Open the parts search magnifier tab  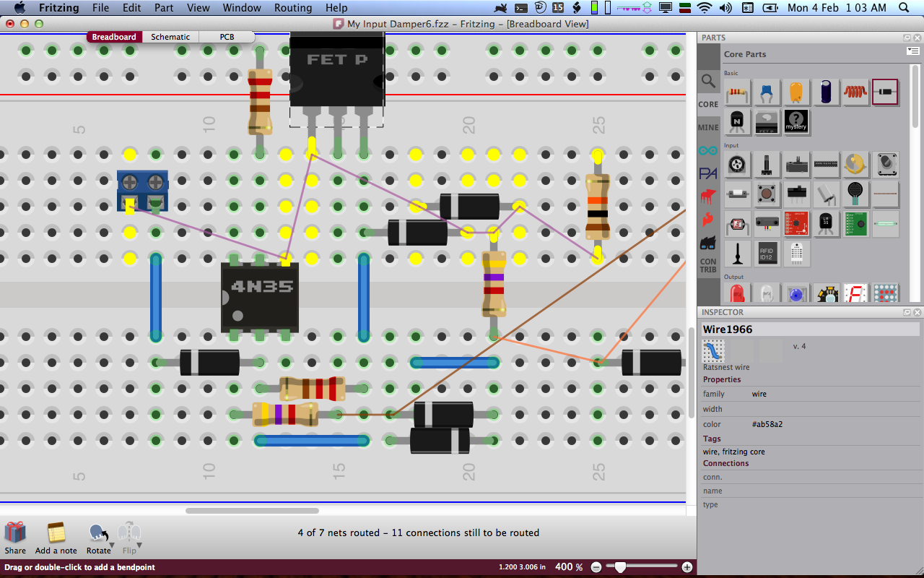point(708,82)
